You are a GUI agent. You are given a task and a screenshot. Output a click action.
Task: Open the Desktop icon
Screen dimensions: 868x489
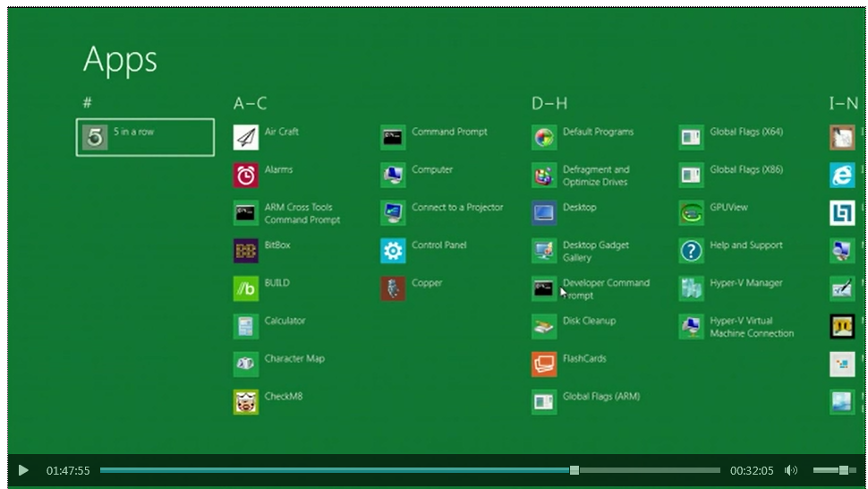[x=544, y=213]
